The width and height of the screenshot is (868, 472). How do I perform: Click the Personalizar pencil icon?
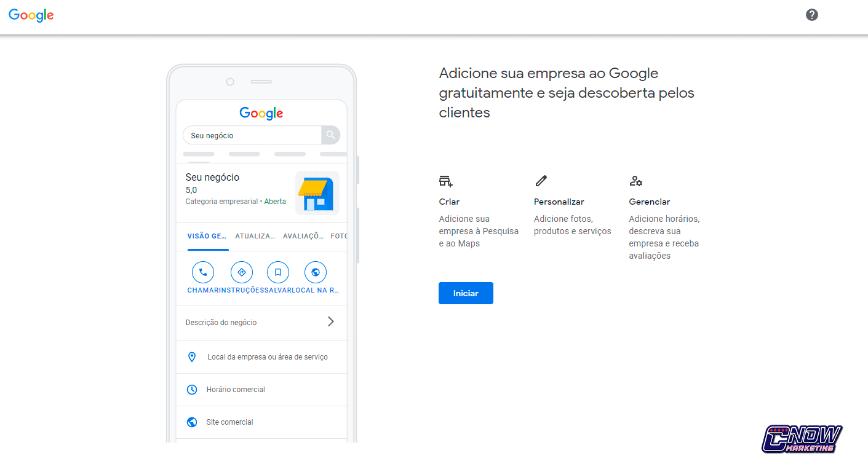541,181
